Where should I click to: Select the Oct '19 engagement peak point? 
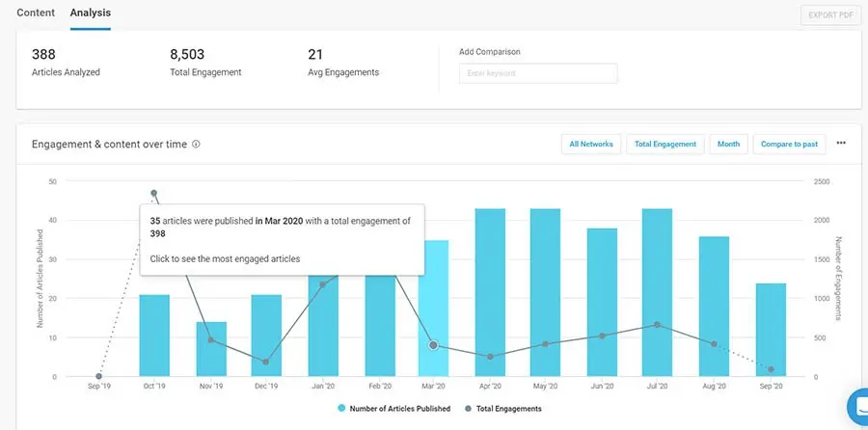[x=154, y=193]
